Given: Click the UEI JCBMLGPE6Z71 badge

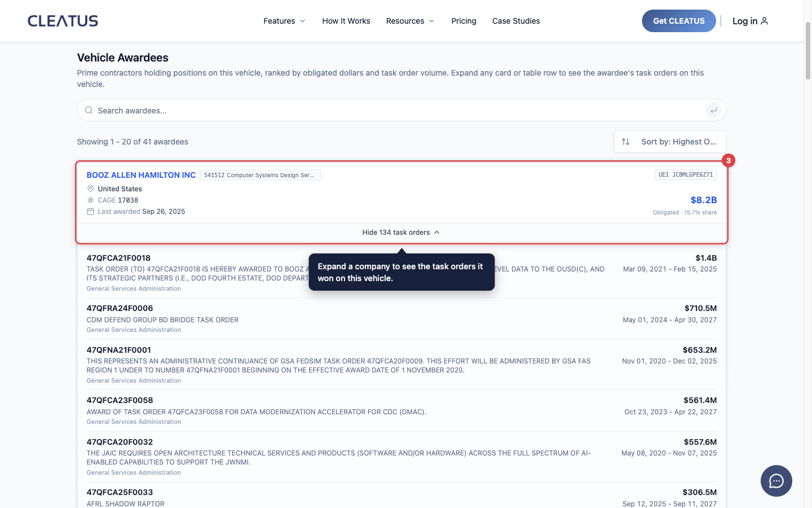Looking at the screenshot, I should (x=686, y=174).
